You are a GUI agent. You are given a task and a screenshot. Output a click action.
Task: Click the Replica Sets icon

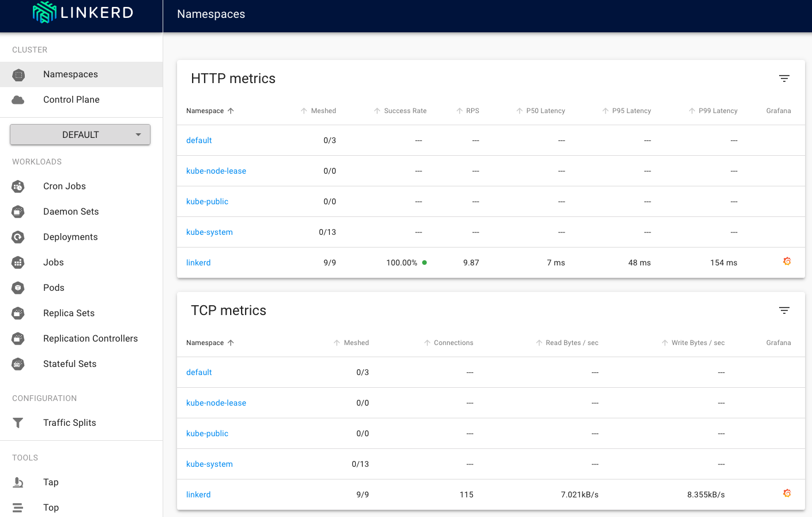click(18, 313)
